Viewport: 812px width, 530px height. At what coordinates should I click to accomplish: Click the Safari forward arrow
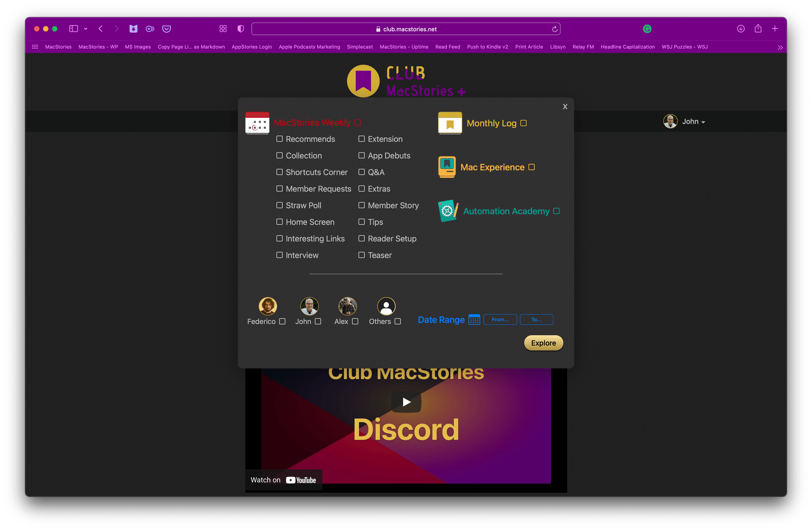tap(116, 29)
